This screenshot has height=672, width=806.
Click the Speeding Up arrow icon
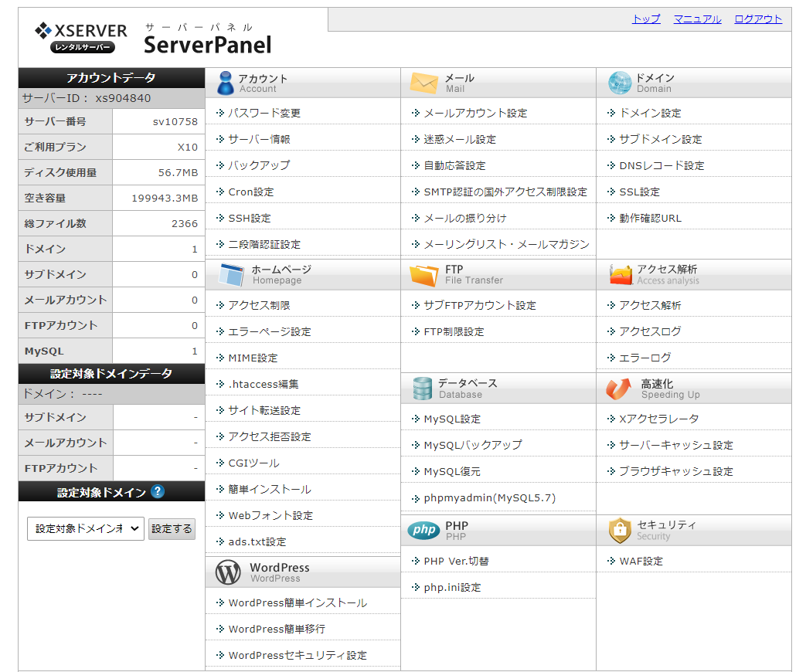618,389
